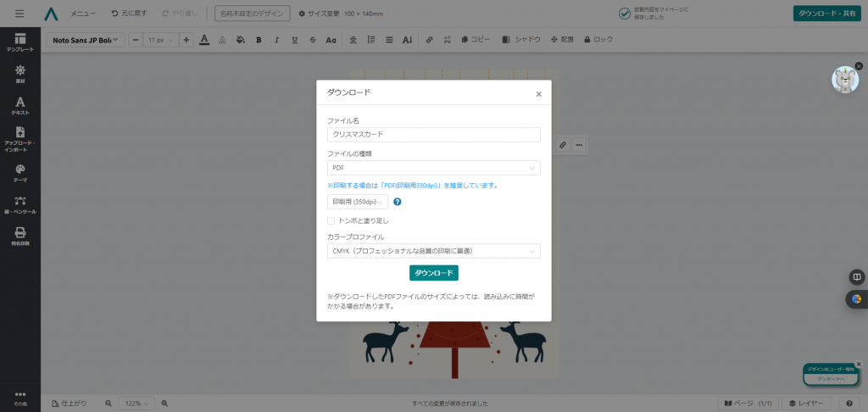Click the canvas three-dots more icon
Viewport: 868px width, 412px height.
(x=579, y=145)
